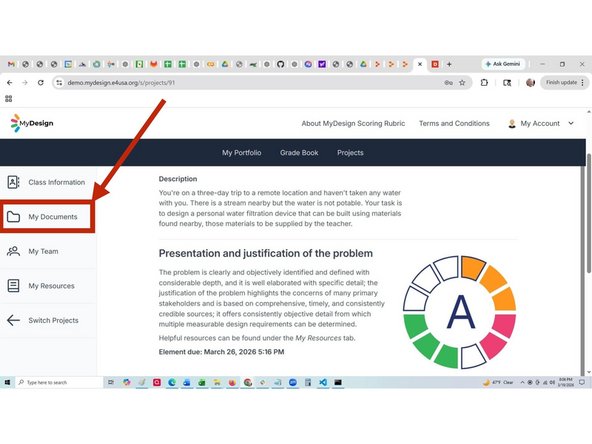The image size is (592, 444).
Task: Click the My Account avatar icon
Action: tap(512, 123)
